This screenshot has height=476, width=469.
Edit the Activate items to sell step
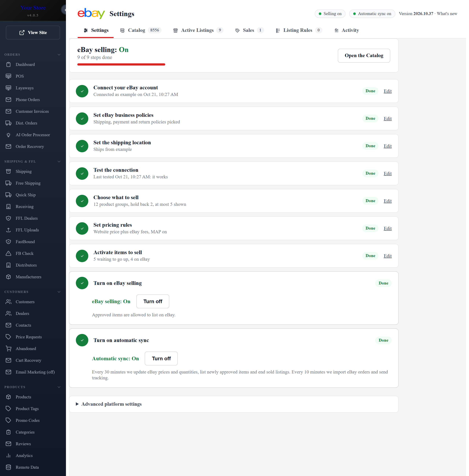pos(388,256)
